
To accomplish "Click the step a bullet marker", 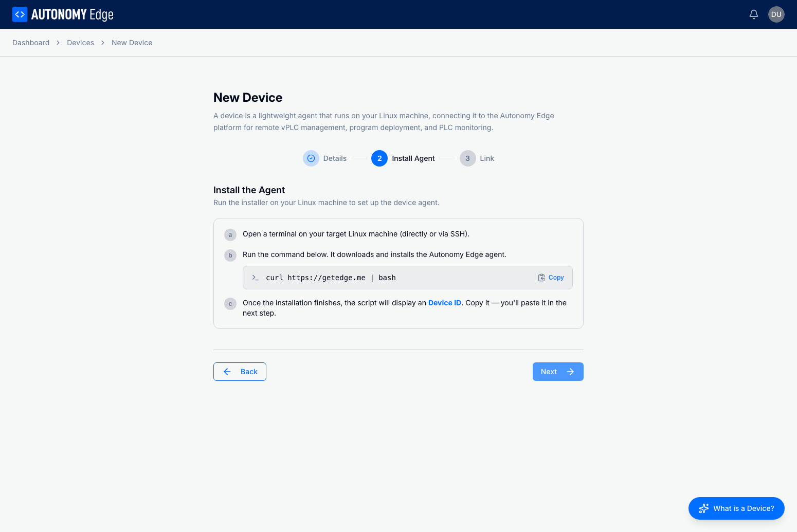I will (x=230, y=235).
